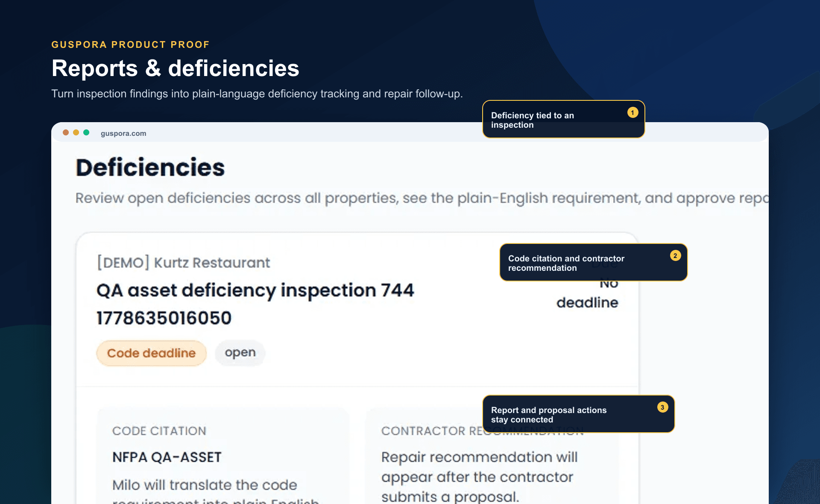
Task: Click the open status badge
Action: tap(240, 353)
